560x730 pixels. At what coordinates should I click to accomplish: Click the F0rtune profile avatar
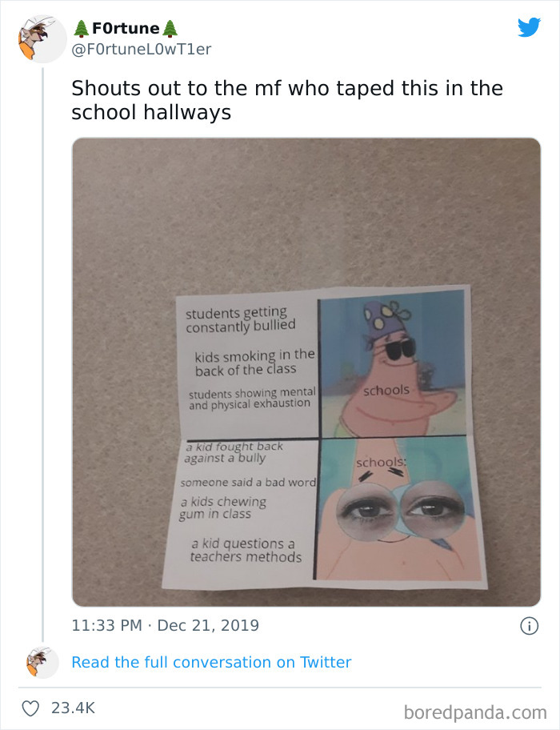pos(42,38)
